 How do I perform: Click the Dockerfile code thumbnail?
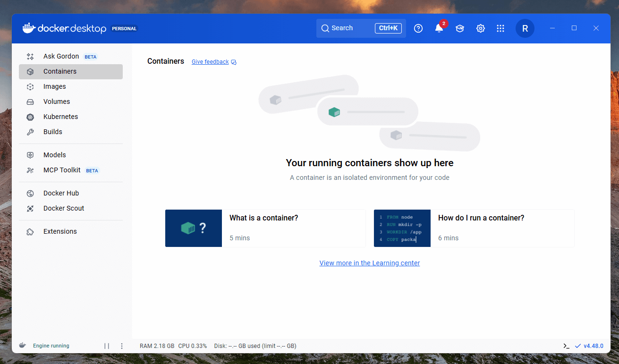(402, 228)
